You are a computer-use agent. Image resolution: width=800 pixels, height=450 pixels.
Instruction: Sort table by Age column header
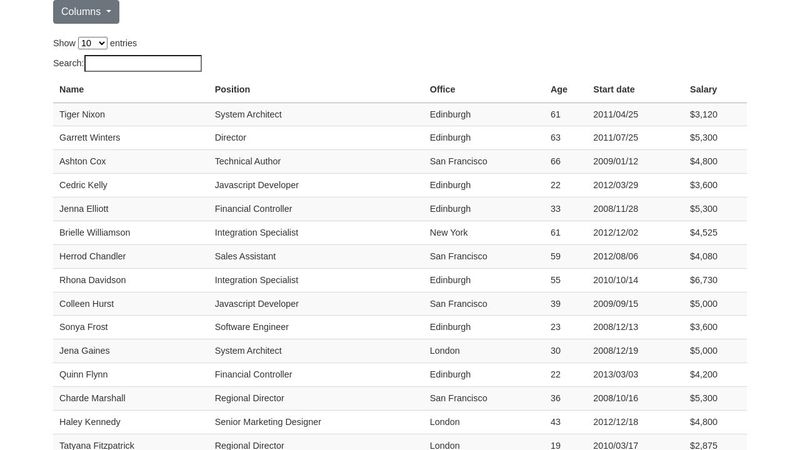(559, 89)
